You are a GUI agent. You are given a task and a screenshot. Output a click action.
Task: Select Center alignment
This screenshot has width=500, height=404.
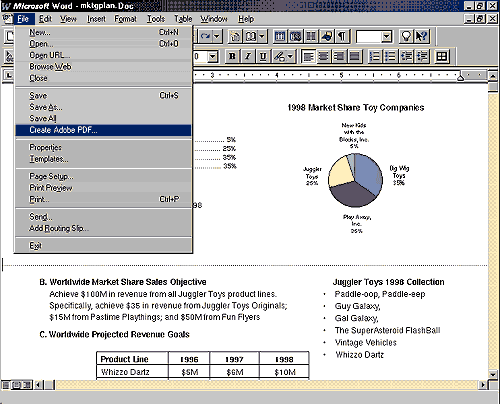tap(324, 56)
